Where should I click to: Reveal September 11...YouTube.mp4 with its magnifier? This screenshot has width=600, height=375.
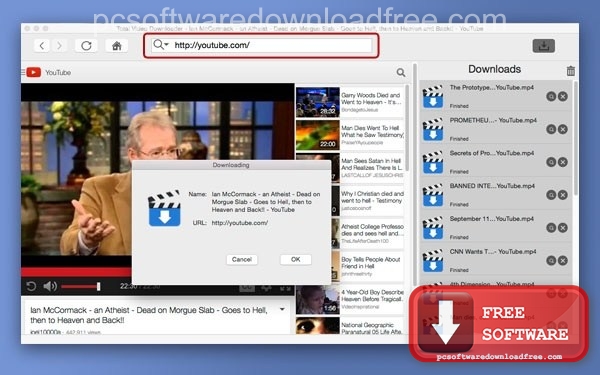551,228
